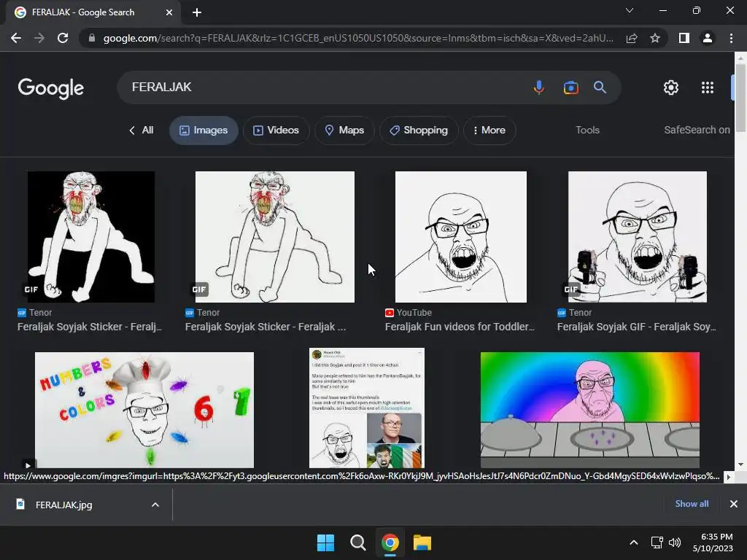This screenshot has height=560, width=747.
Task: Open tweet screenshot image result
Action: (x=367, y=408)
